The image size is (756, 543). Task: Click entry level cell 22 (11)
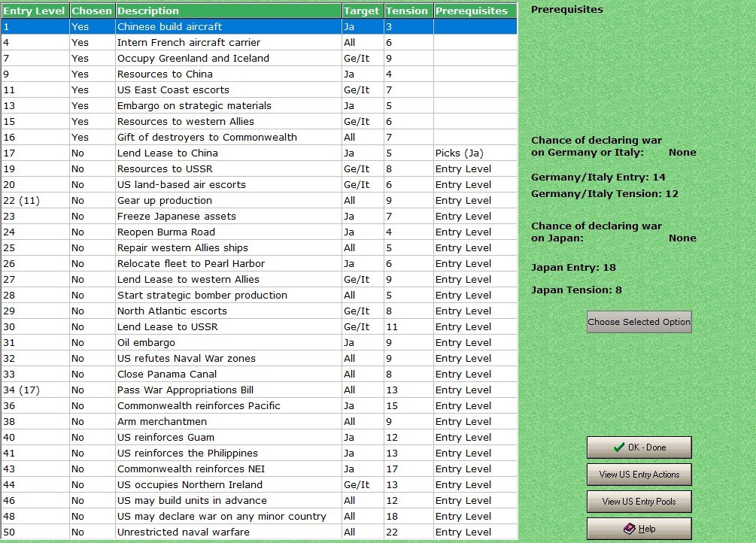point(35,201)
